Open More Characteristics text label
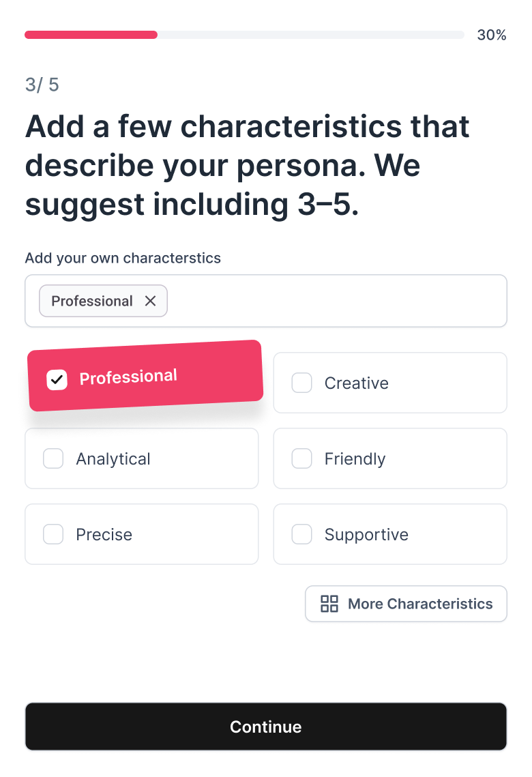This screenshot has height=777, width=532. (419, 604)
